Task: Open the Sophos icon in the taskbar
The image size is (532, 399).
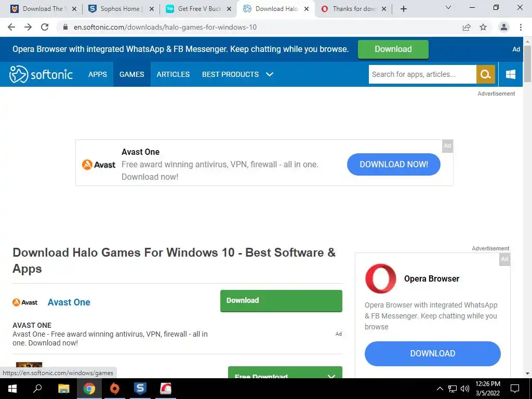Action: tap(140, 389)
